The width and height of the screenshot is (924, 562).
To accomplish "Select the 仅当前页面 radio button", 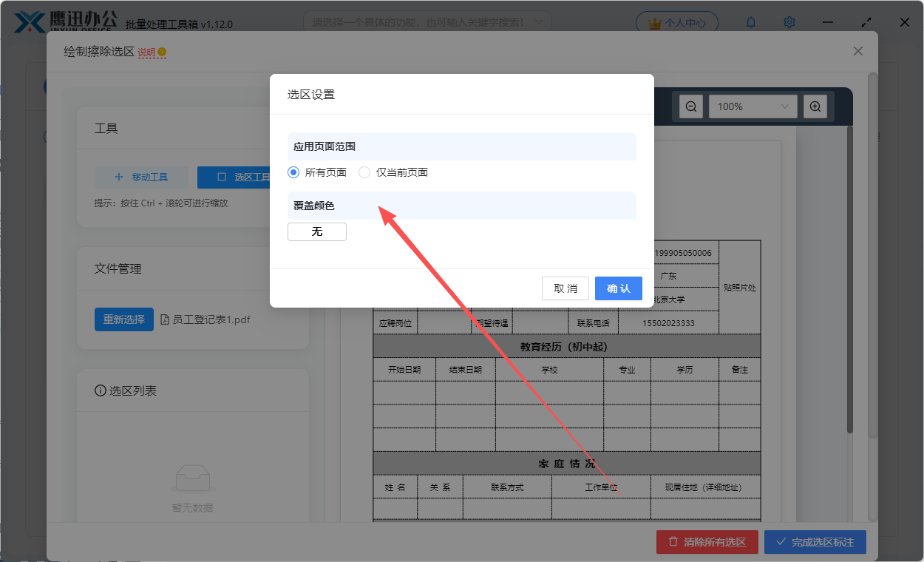I will click(x=363, y=172).
